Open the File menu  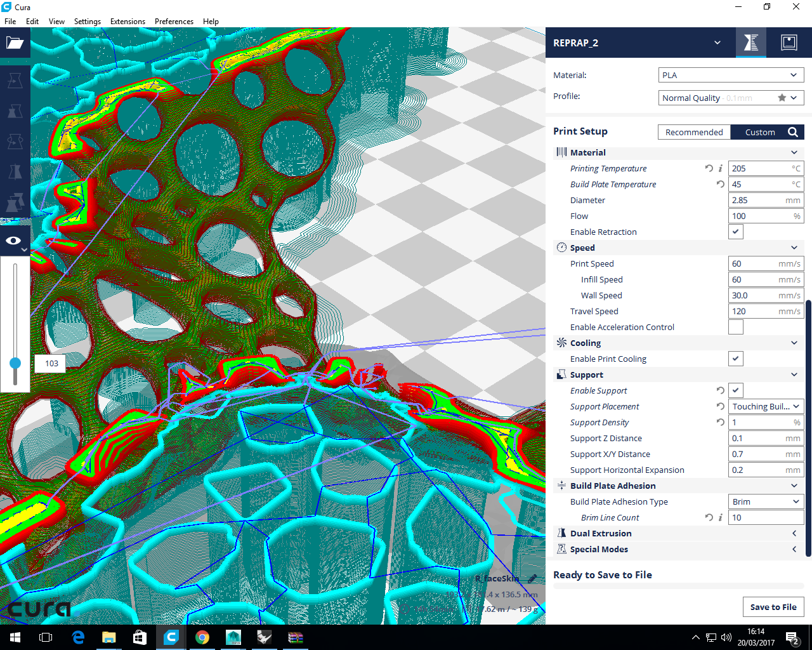10,21
